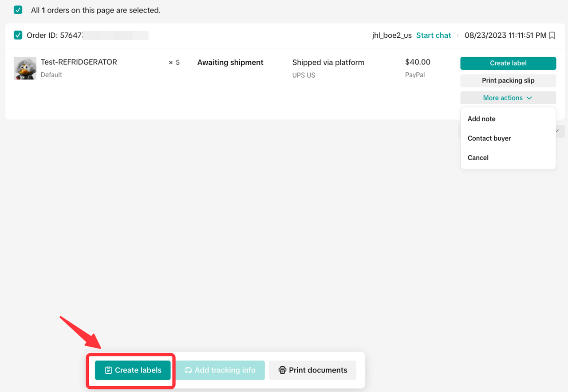This screenshot has width=568, height=392.
Task: Pick Cancel from the More actions menu
Action: pyautogui.click(x=478, y=158)
